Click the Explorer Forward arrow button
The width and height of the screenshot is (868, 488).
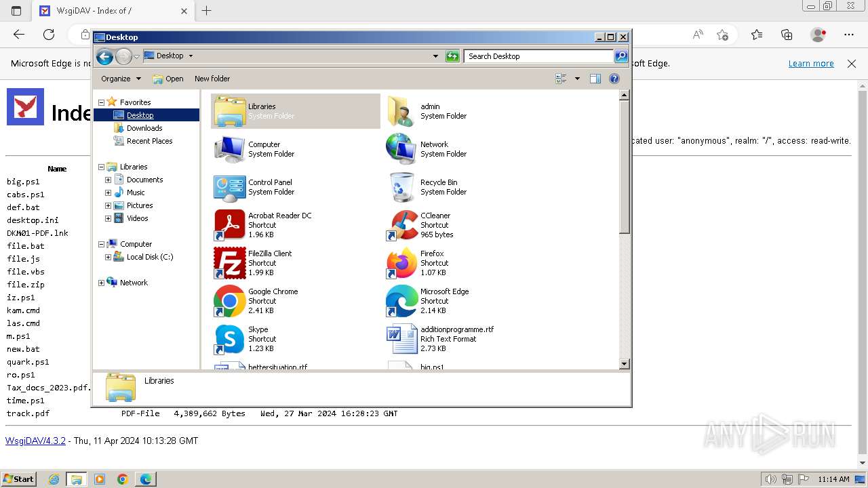coord(123,56)
